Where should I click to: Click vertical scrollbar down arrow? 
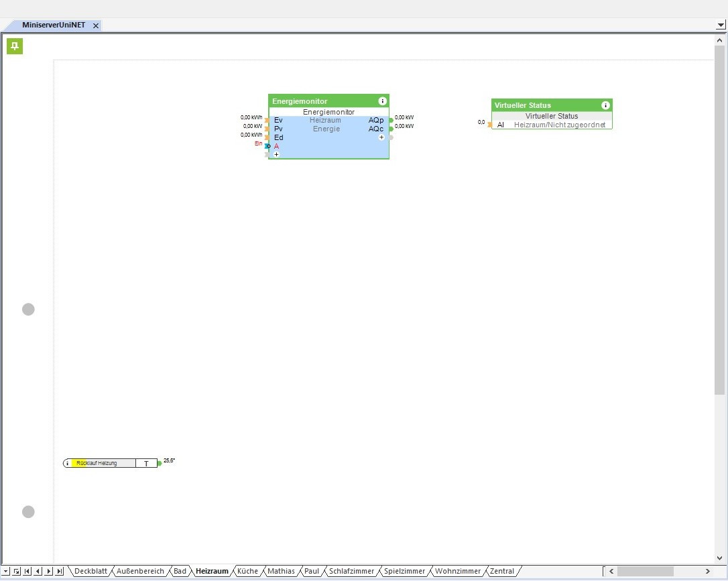720,558
